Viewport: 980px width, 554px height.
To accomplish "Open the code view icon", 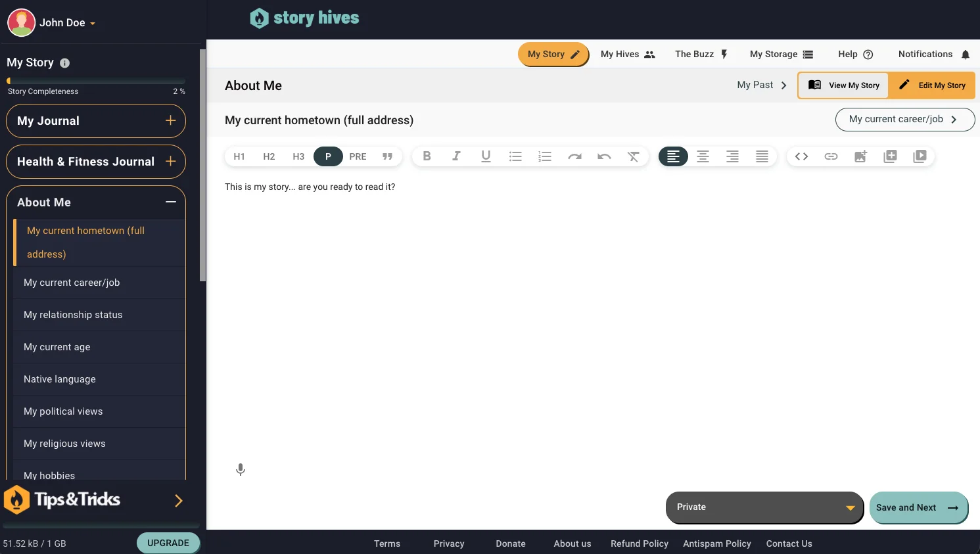I will click(801, 156).
